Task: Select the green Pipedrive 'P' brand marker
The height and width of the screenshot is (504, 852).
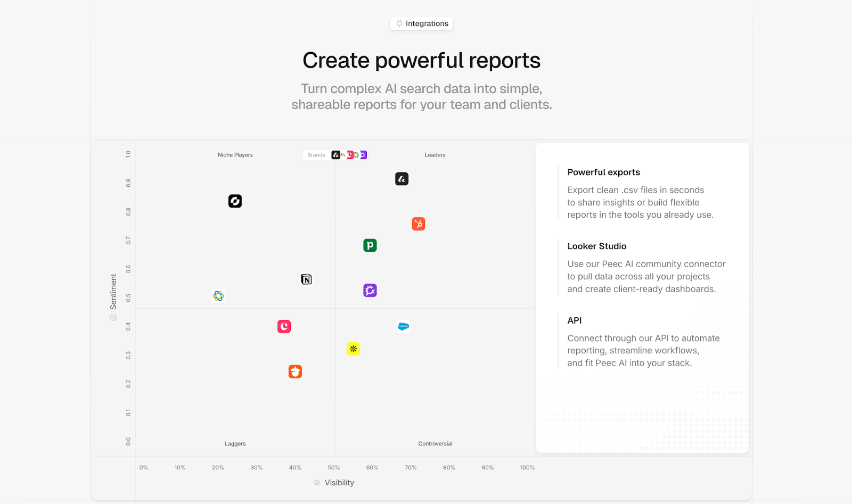Action: tap(370, 245)
